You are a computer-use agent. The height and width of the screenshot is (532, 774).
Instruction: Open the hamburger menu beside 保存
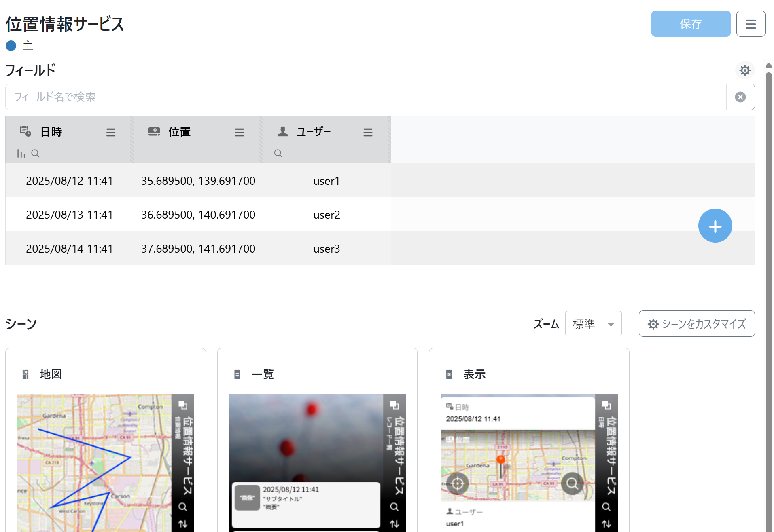[751, 24]
